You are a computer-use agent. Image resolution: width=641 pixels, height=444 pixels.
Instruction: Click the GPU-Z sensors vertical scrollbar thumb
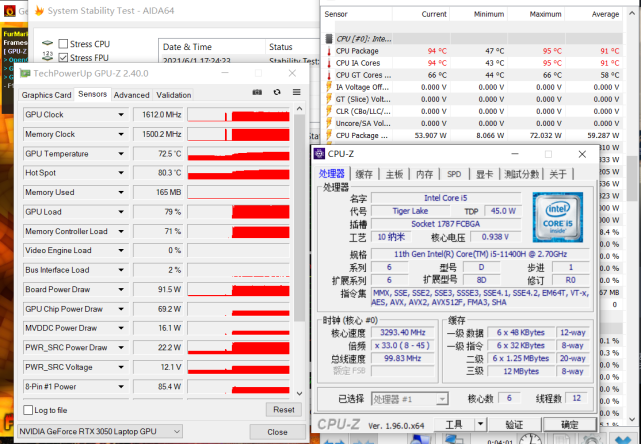point(300,218)
